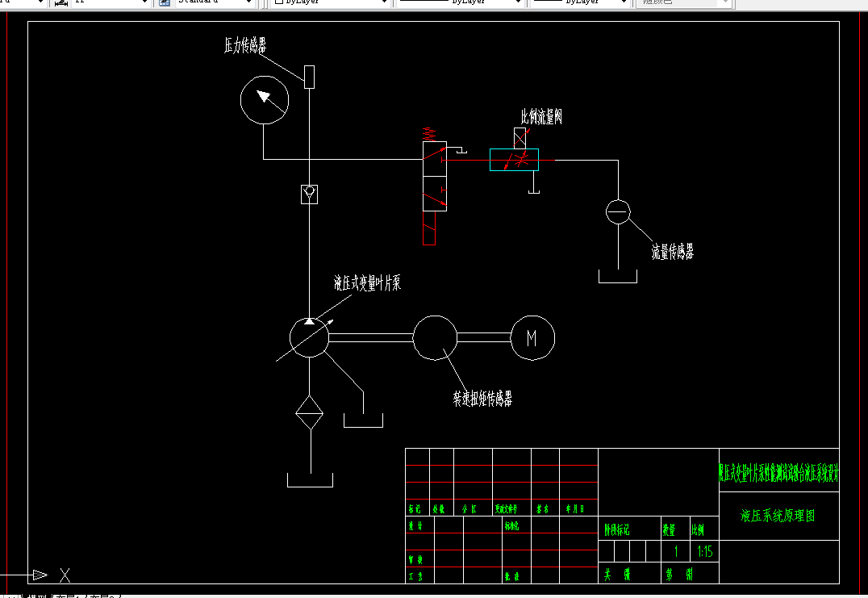Screen dimensions: 868x598
Task: Select the 流量传感器 text label
Action: [672, 252]
